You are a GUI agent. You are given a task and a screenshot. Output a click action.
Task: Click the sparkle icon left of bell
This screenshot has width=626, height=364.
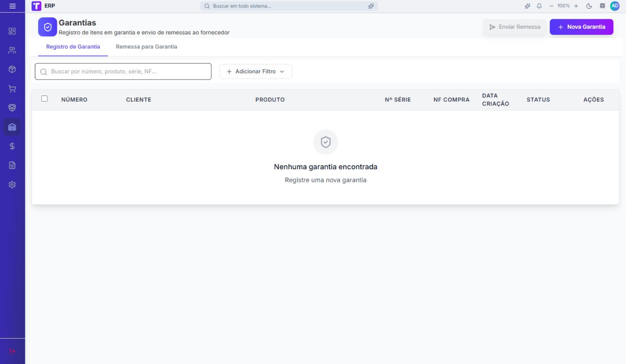click(527, 6)
